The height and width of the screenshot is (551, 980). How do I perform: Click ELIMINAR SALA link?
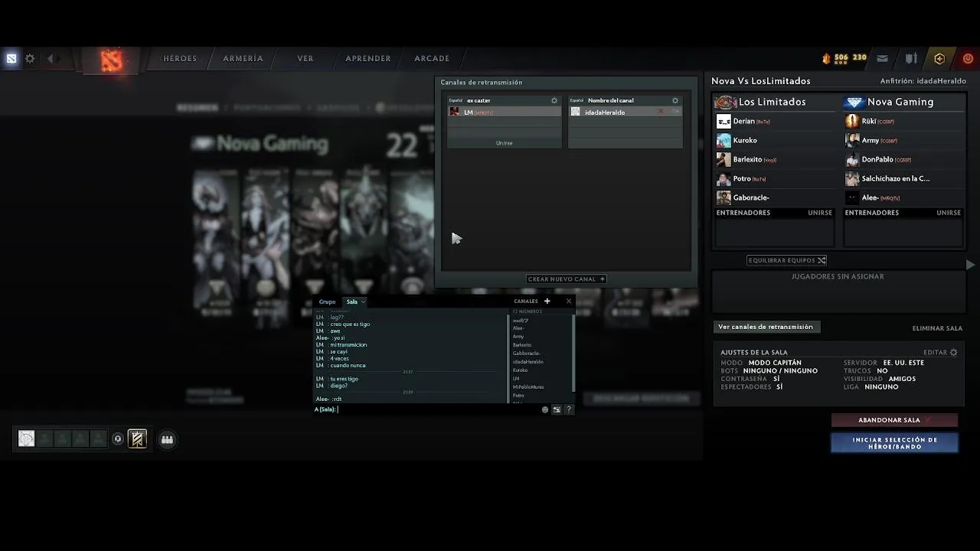point(937,328)
